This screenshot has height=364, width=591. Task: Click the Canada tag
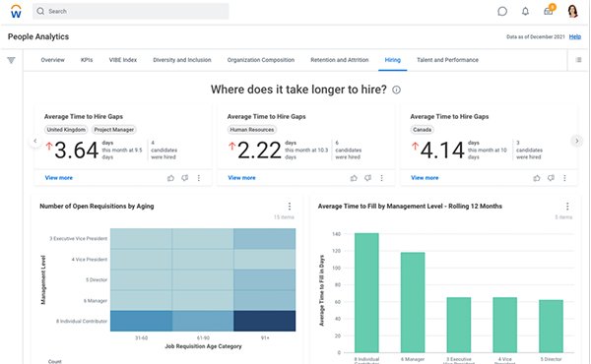click(423, 130)
